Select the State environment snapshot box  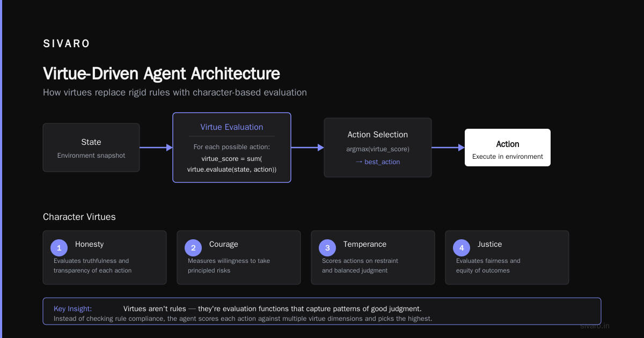click(91, 148)
